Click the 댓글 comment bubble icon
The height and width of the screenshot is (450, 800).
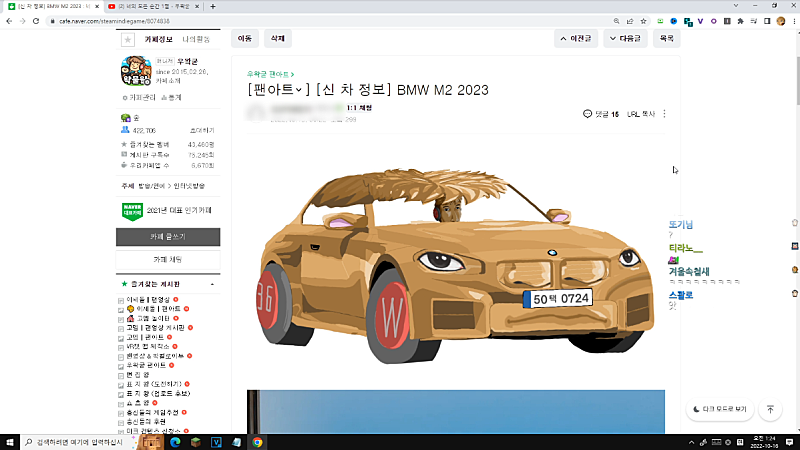[x=587, y=114]
